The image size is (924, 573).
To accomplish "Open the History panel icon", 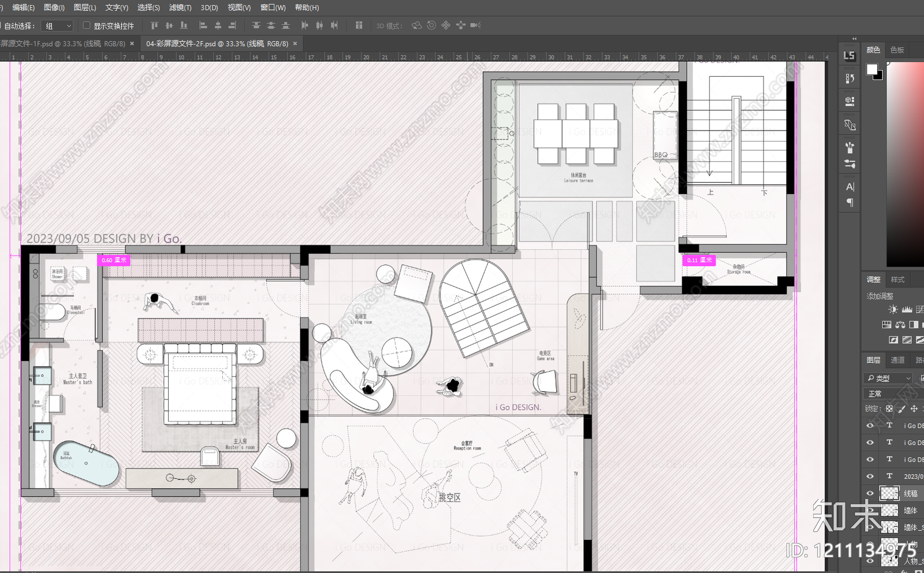I will click(850, 78).
